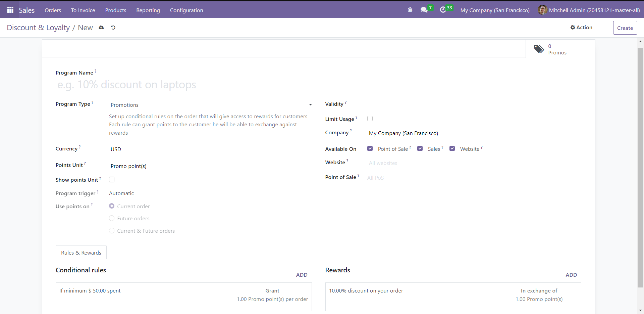Toggle Show points Unit checkbox
644x314 pixels.
point(112,179)
